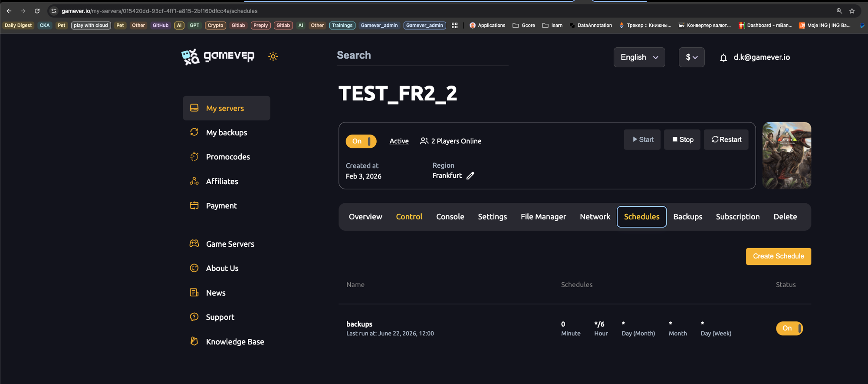The image size is (868, 384).
Task: Click the Active status link
Action: (x=399, y=141)
